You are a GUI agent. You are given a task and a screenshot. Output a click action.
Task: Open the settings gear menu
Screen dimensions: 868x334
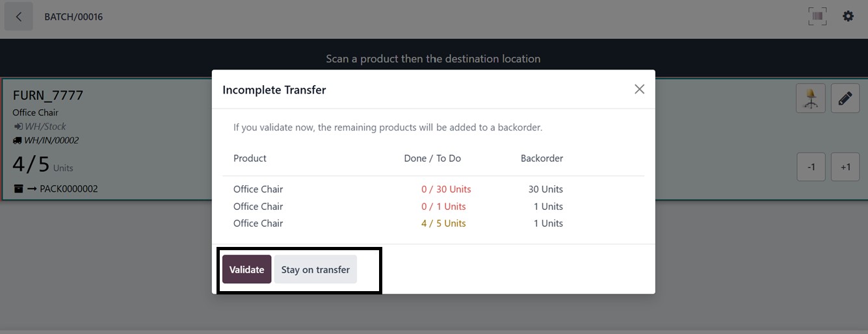point(848,16)
